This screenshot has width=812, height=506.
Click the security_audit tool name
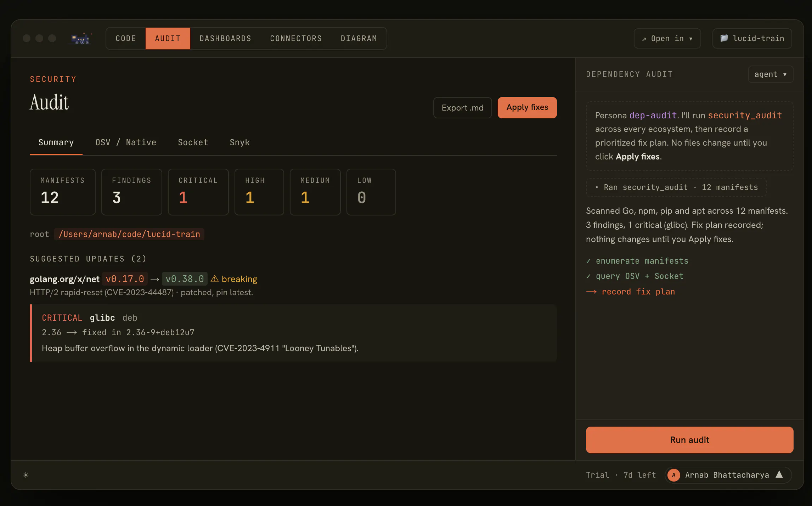coord(745,115)
